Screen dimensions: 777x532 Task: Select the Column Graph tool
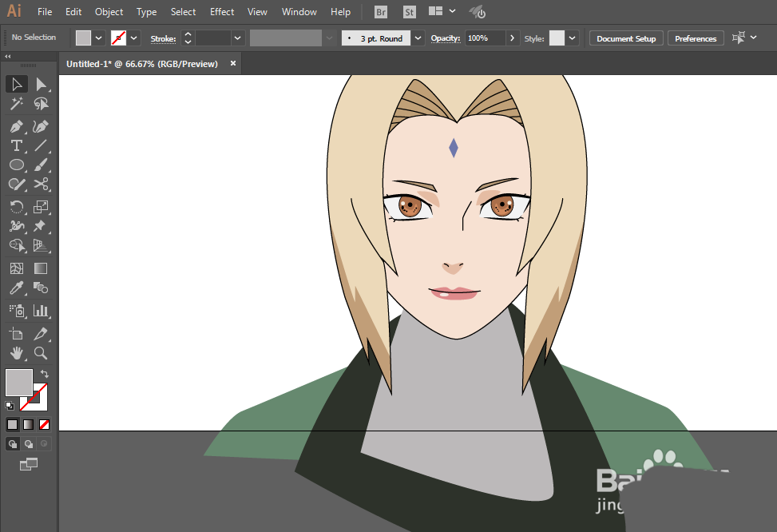[41, 311]
